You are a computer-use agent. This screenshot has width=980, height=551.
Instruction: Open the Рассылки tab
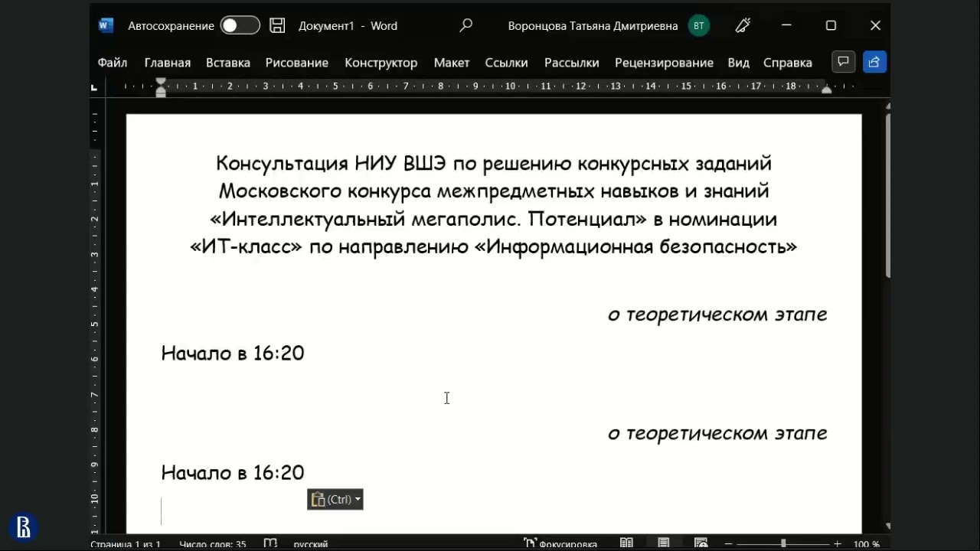(572, 63)
